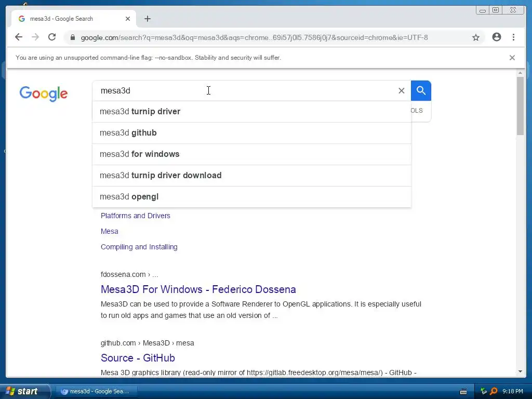Open the Windows Start menu

click(x=24, y=391)
